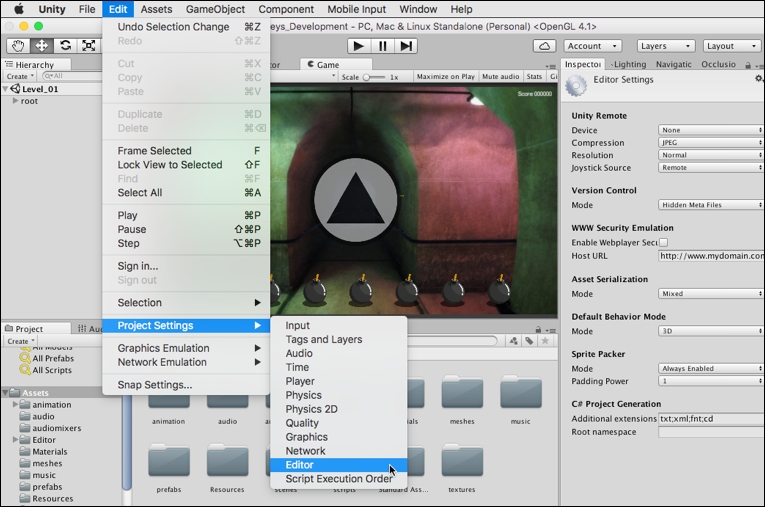
Task: Lock the Project panel
Action: (x=538, y=330)
